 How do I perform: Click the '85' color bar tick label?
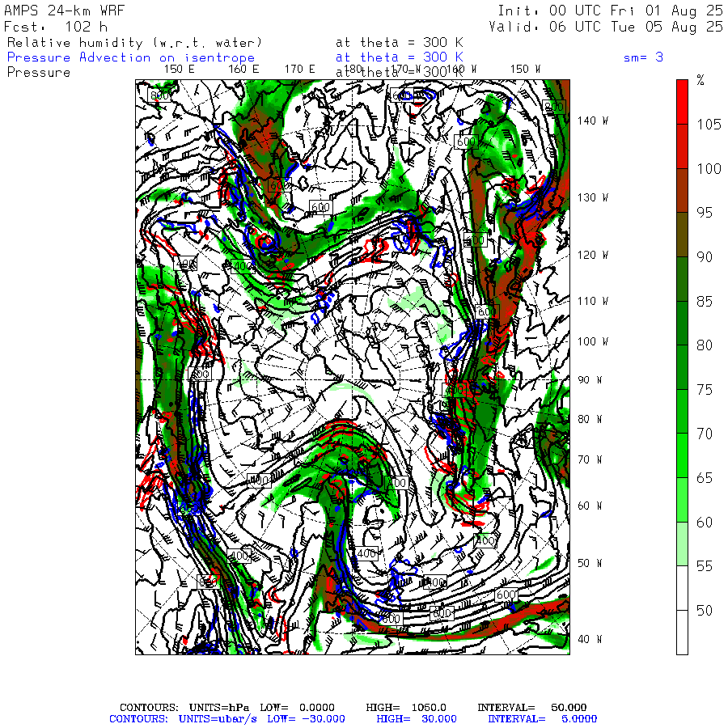(x=705, y=302)
